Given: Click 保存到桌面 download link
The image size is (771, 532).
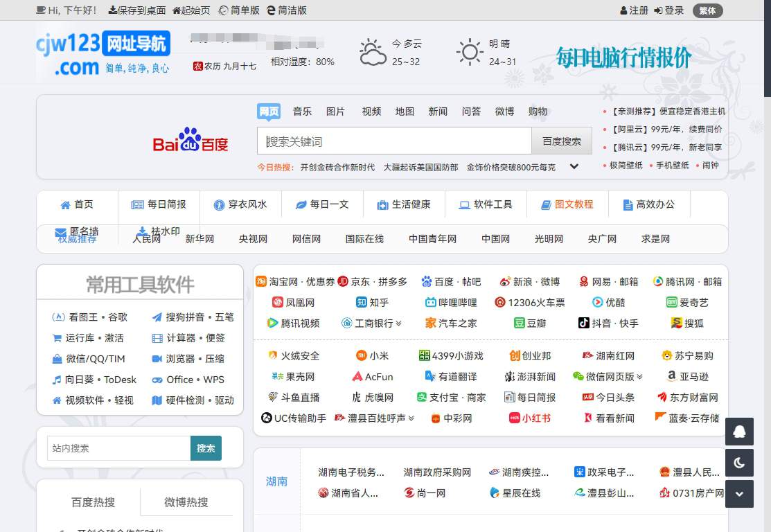Looking at the screenshot, I should pos(136,10).
